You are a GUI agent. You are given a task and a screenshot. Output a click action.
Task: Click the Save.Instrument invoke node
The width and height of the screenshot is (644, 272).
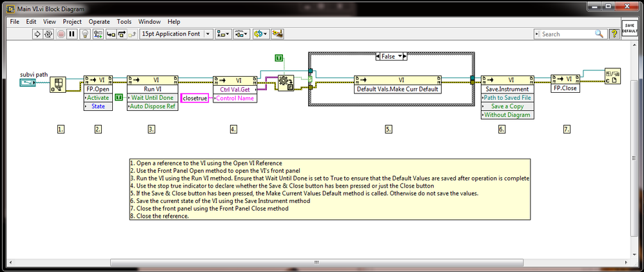click(507, 90)
